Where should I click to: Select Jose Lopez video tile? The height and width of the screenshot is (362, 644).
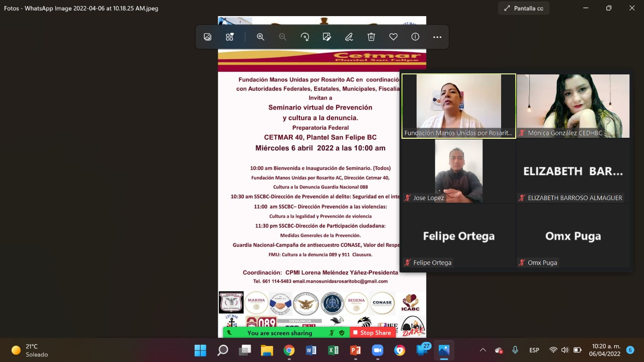pyautogui.click(x=459, y=171)
